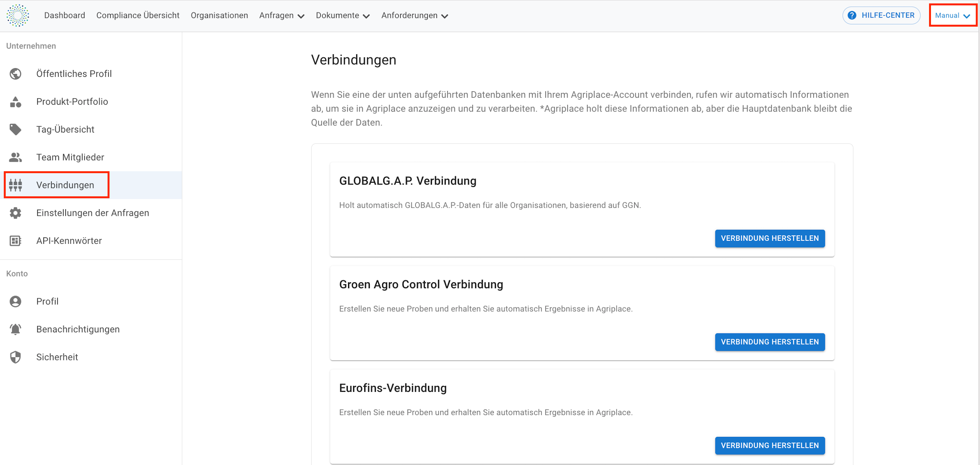980x465 pixels.
Task: Click the plug icon for Verbindungen
Action: tap(16, 185)
